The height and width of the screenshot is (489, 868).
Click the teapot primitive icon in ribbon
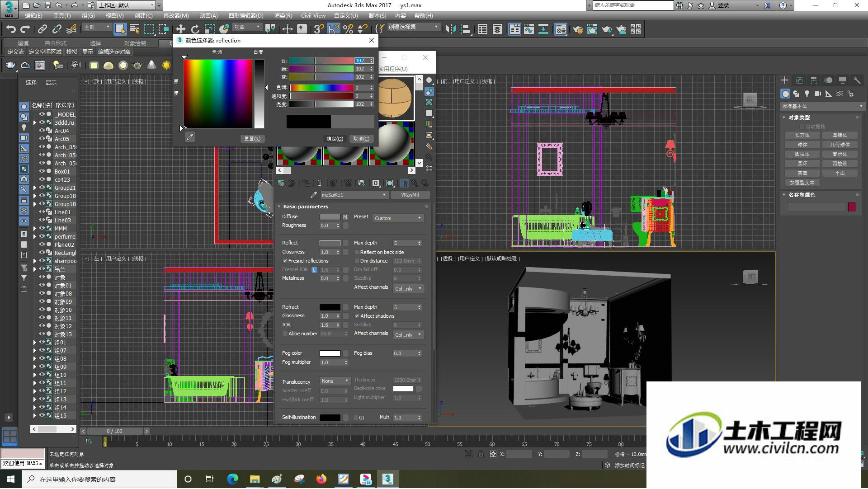10,66
